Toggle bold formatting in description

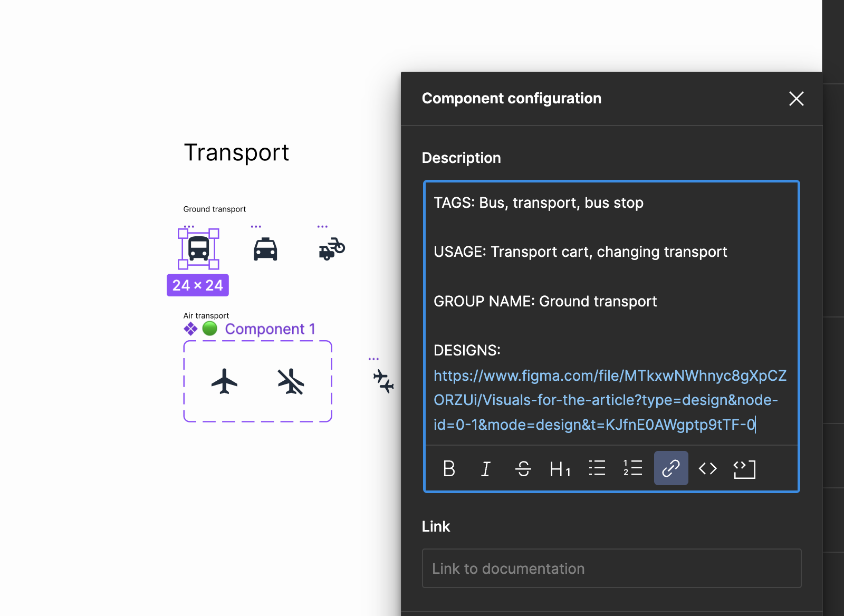(x=449, y=468)
